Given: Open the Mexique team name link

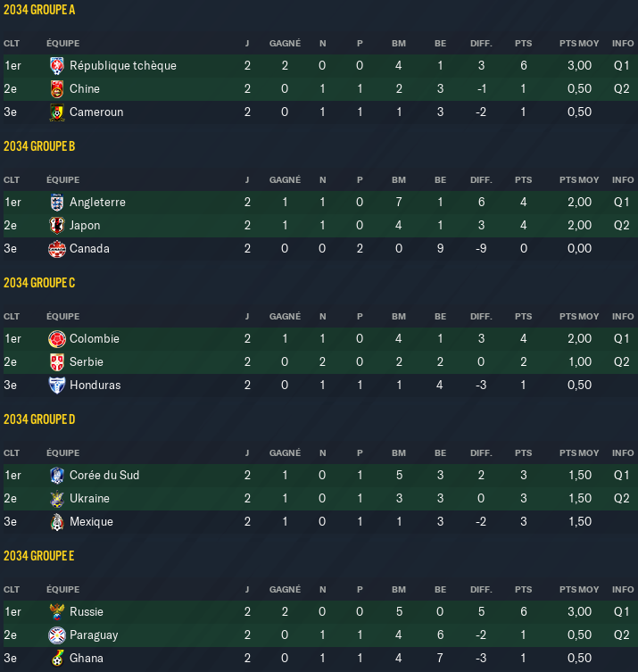Looking at the screenshot, I should pyautogui.click(x=91, y=521).
